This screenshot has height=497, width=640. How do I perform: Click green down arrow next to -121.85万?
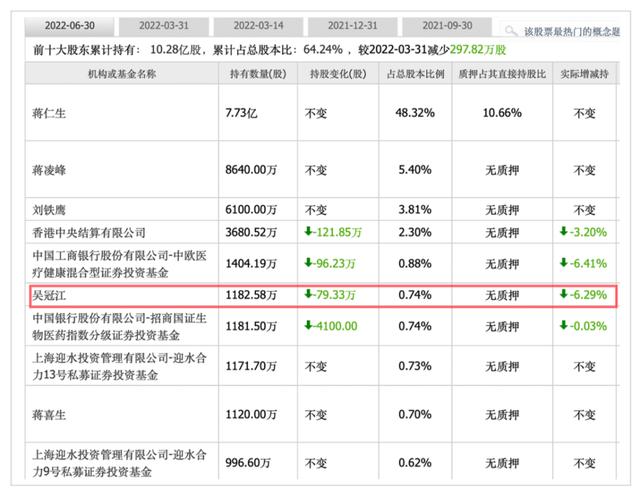311,232
